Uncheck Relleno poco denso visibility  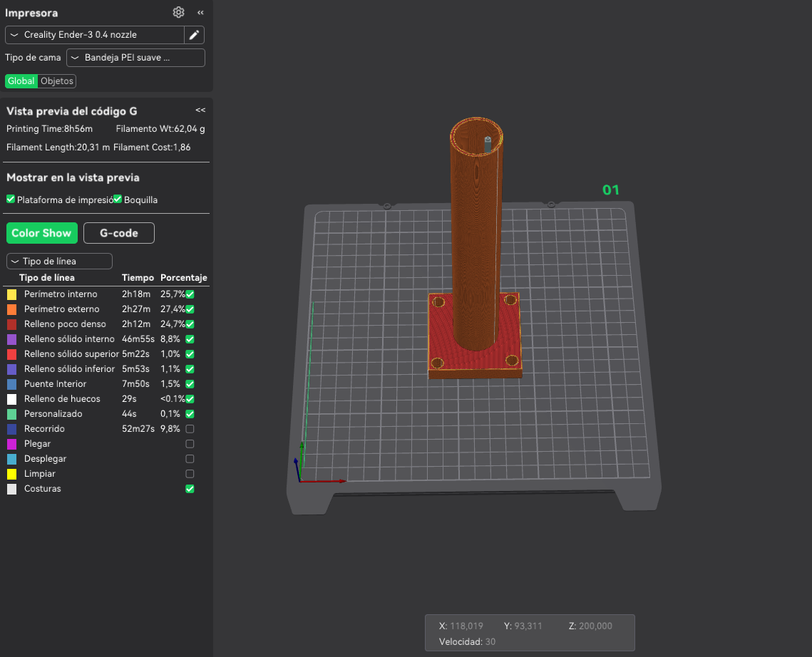(190, 324)
